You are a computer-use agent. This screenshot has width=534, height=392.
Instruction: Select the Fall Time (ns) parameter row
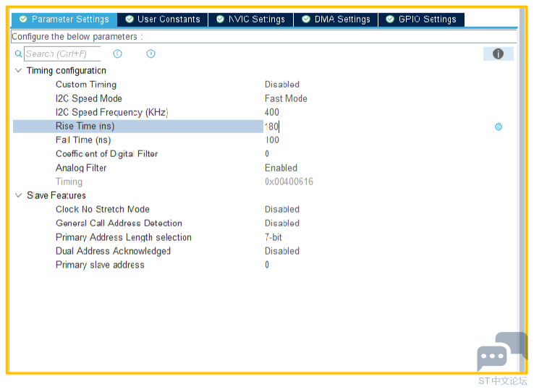(x=83, y=140)
